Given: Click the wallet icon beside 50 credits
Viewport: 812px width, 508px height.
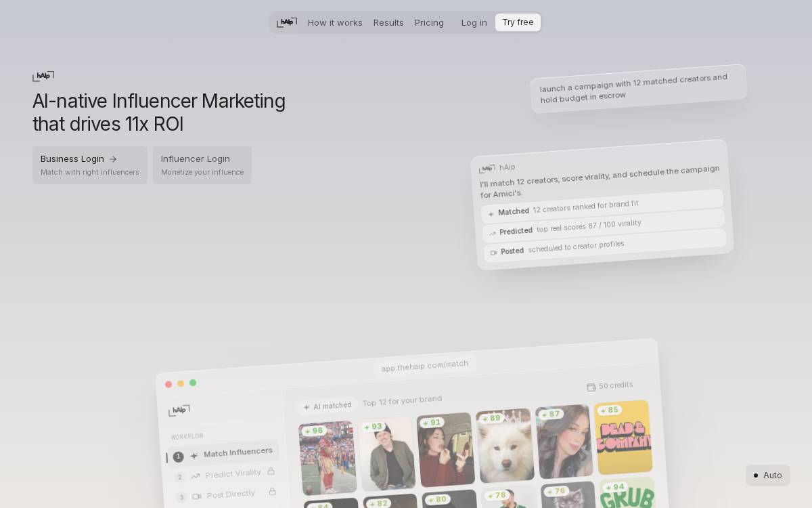Looking at the screenshot, I should coord(591,387).
